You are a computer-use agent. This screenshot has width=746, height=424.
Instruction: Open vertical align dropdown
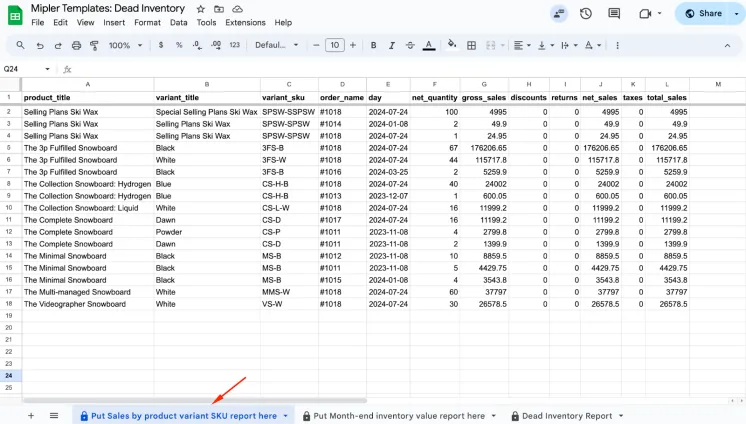545,45
